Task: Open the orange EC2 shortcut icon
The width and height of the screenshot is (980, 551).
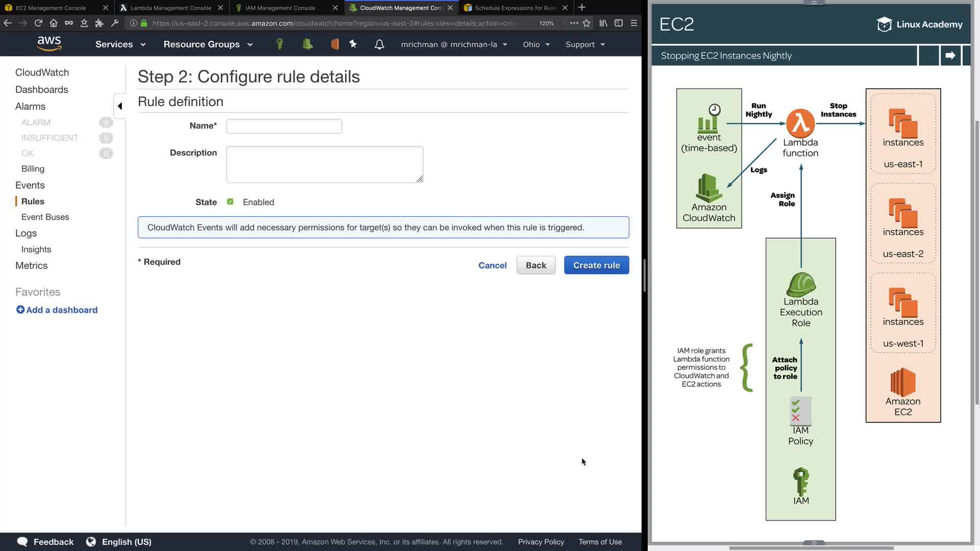Action: (x=335, y=44)
